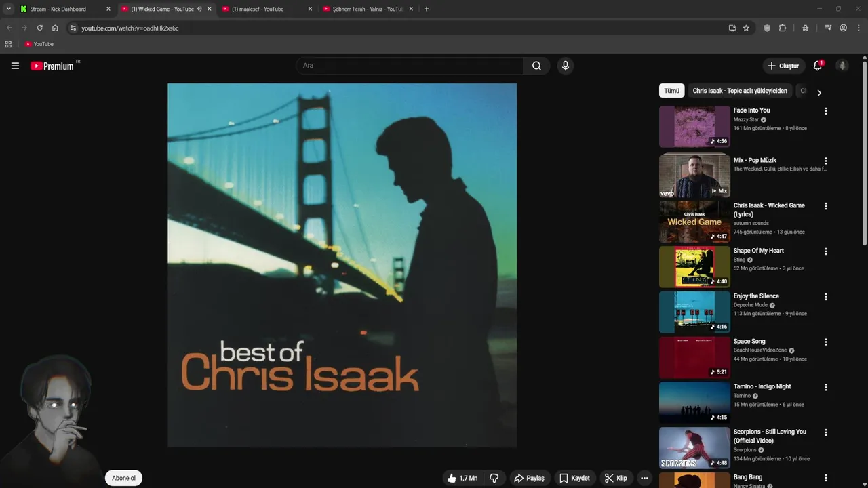Show more filter chips with right arrow

818,92
